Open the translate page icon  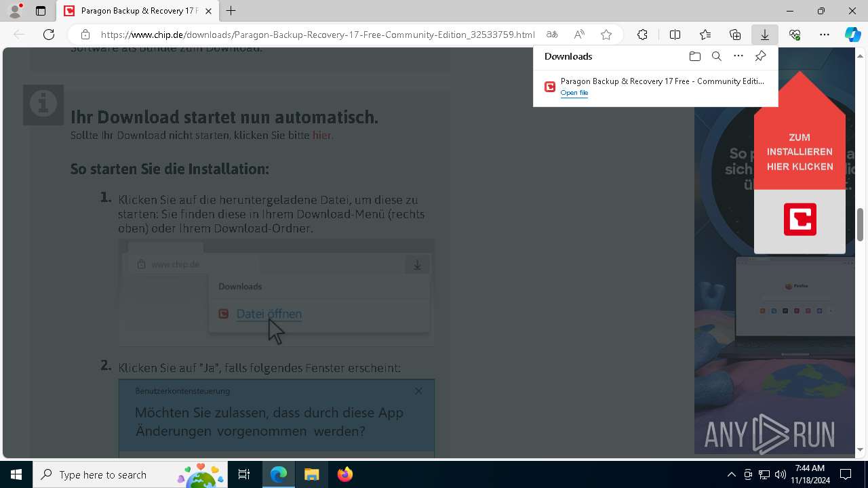coord(552,35)
